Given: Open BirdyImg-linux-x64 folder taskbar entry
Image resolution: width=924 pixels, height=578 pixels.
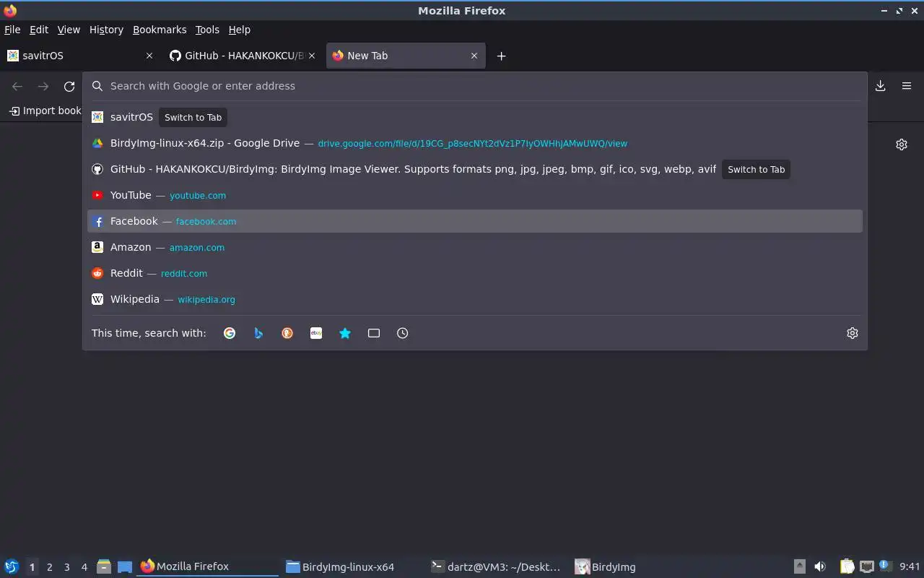Looking at the screenshot, I should 353,566.
